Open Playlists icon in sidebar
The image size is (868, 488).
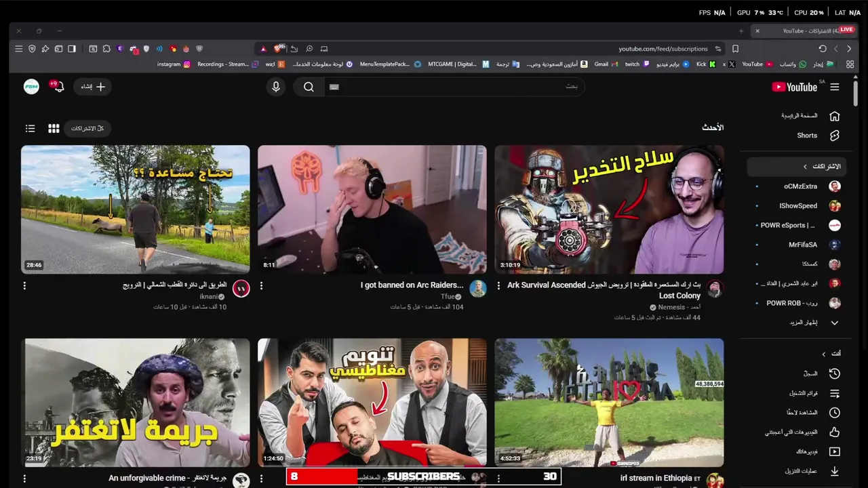[835, 393]
